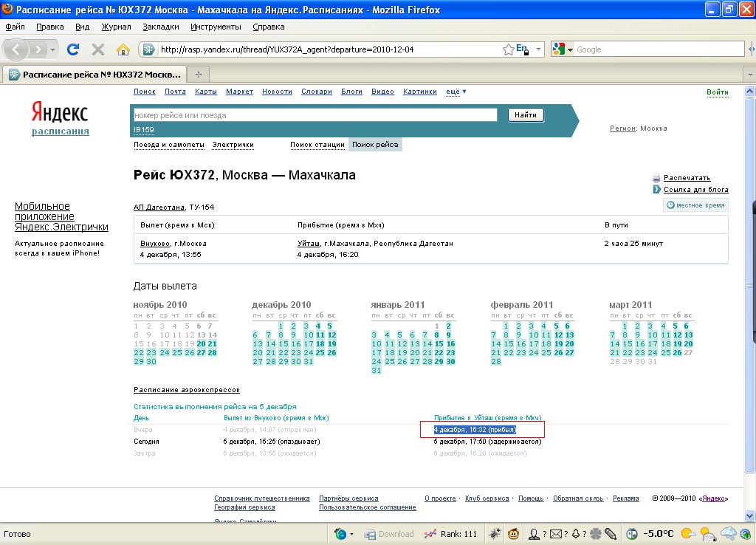Viewport: 756px width, 545px height.
Task: Reload the page with the refresh icon
Action: 73,49
